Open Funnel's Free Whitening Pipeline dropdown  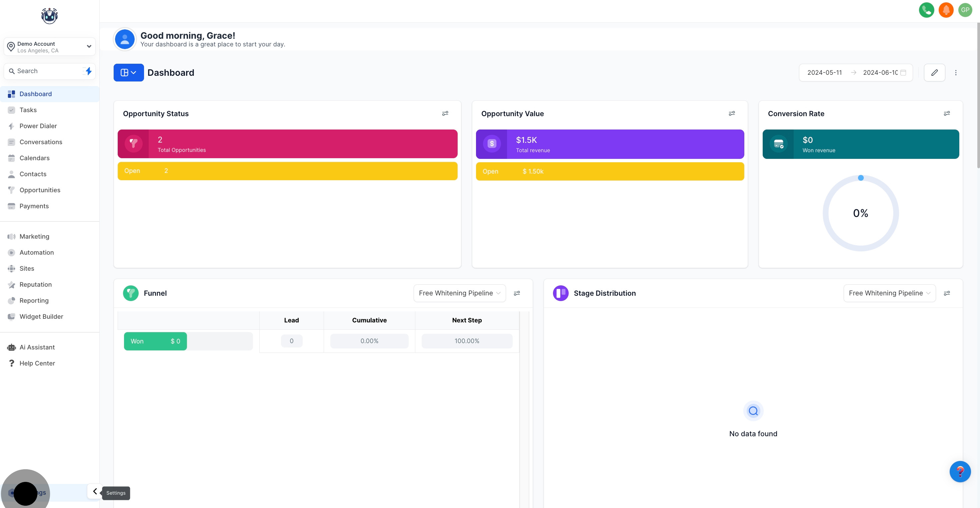pyautogui.click(x=459, y=293)
